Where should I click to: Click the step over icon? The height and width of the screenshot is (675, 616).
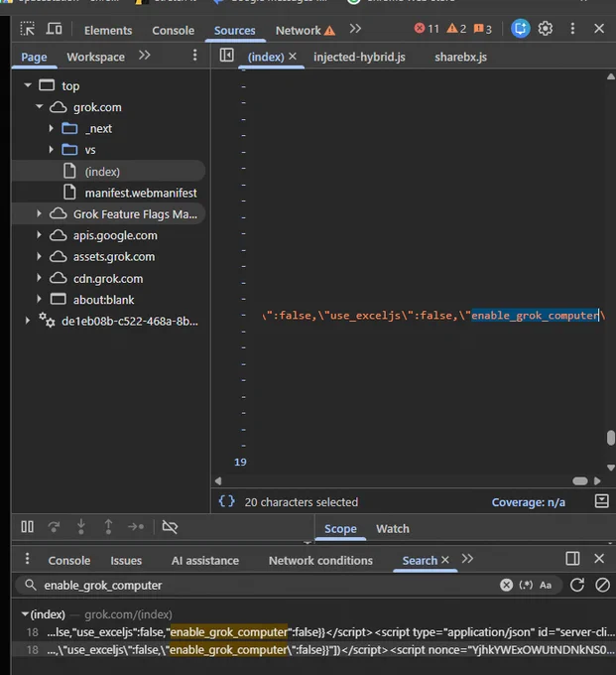pos(54,526)
